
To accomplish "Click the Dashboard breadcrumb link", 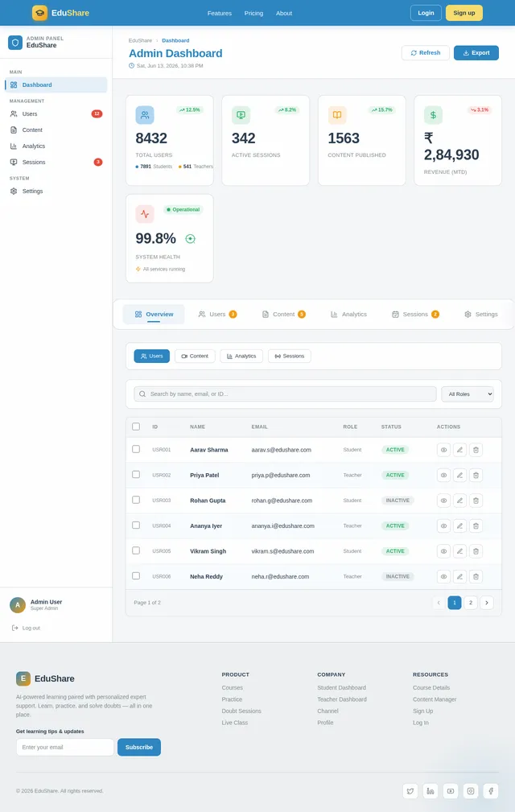I will [x=175, y=40].
